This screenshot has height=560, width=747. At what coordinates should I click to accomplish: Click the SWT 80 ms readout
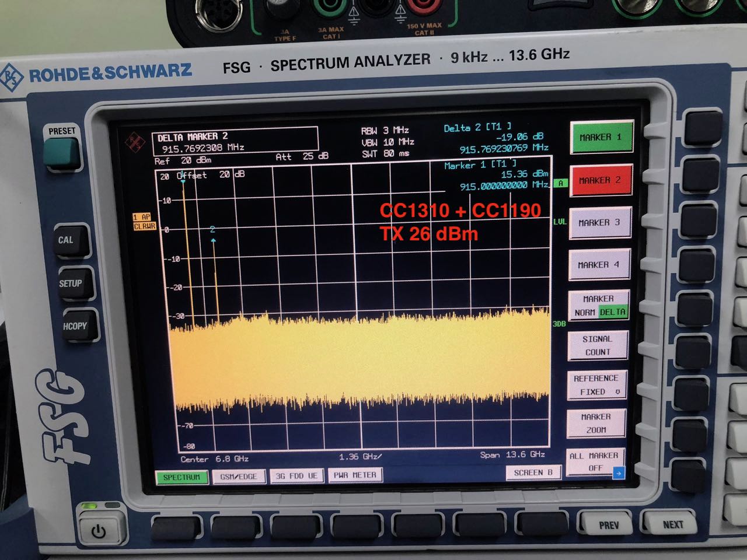[x=385, y=153]
